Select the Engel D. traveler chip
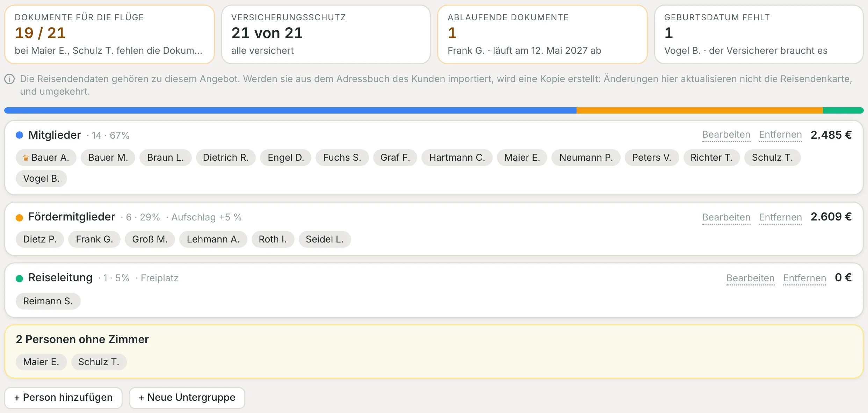The image size is (868, 413). coord(286,158)
